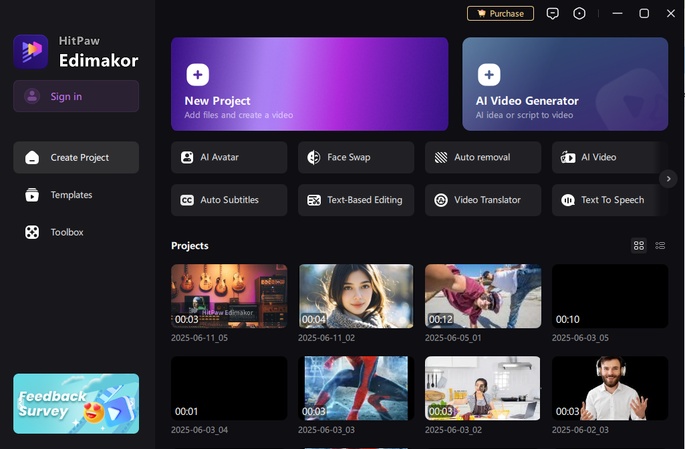685x449 pixels.
Task: Open the feedback message icon in title bar
Action: point(552,14)
